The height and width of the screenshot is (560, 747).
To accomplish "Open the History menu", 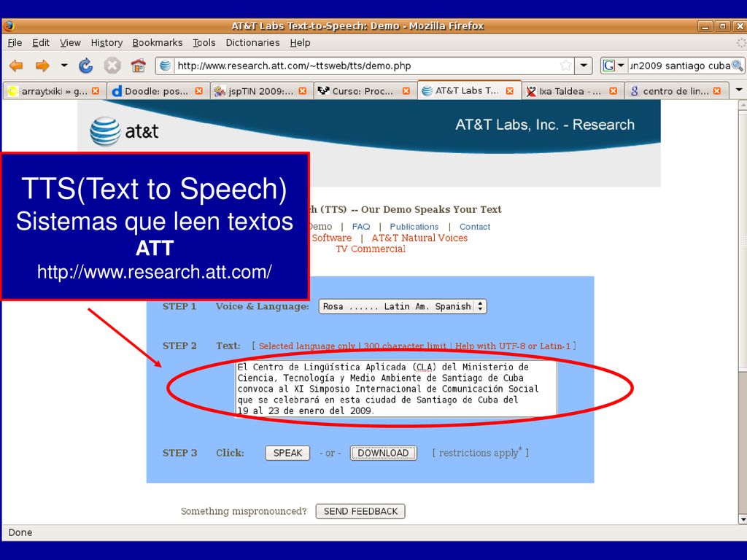I will tap(107, 42).
